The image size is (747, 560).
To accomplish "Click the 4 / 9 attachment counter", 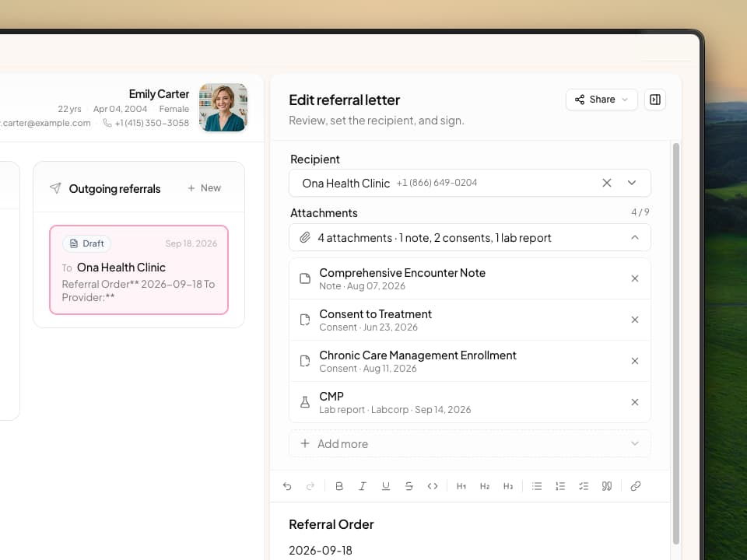I will 640,212.
